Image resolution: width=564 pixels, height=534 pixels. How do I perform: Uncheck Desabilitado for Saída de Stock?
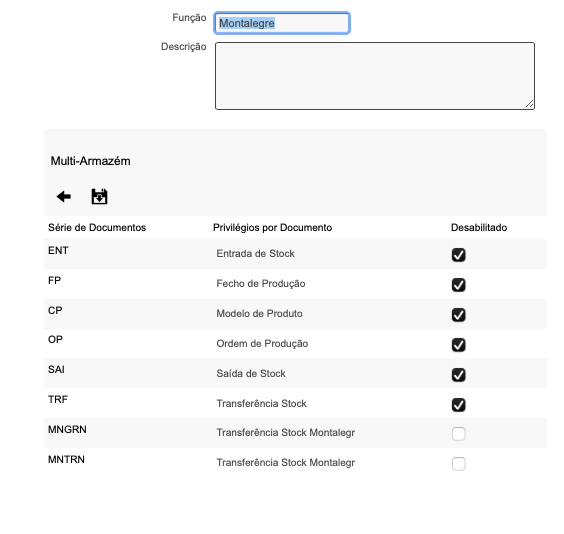tap(459, 375)
